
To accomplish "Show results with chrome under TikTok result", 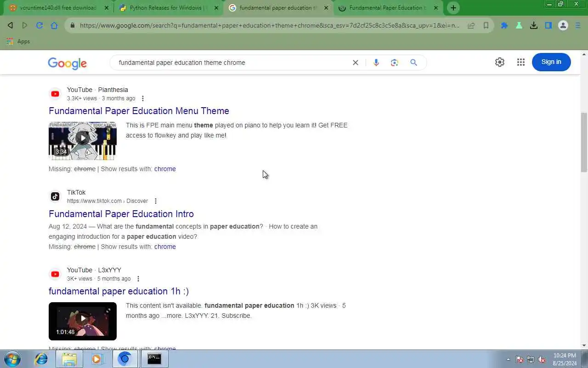I will tap(165, 247).
